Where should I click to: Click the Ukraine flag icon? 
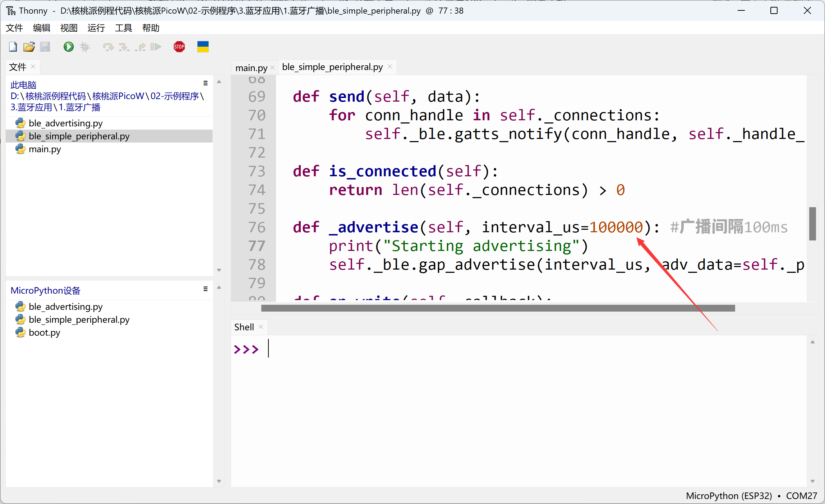point(203,47)
